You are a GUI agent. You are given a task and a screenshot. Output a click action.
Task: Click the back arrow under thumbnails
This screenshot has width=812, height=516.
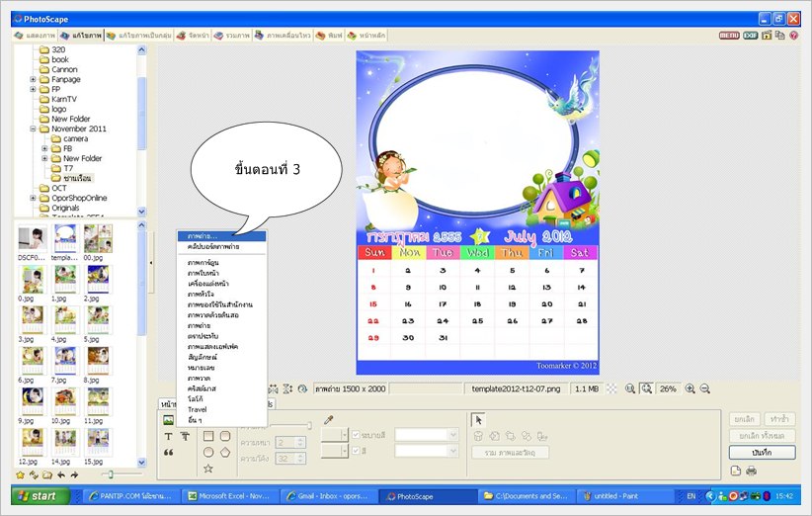point(61,474)
